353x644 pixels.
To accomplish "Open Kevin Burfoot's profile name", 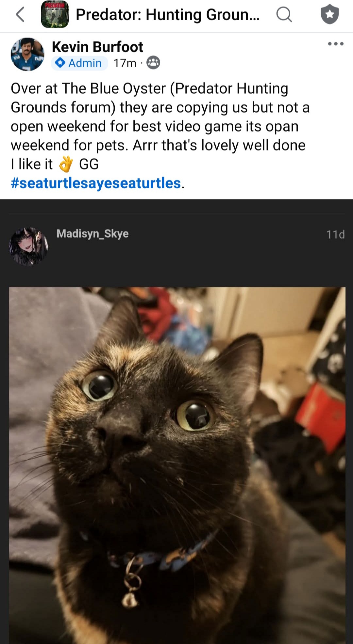I will tap(97, 47).
